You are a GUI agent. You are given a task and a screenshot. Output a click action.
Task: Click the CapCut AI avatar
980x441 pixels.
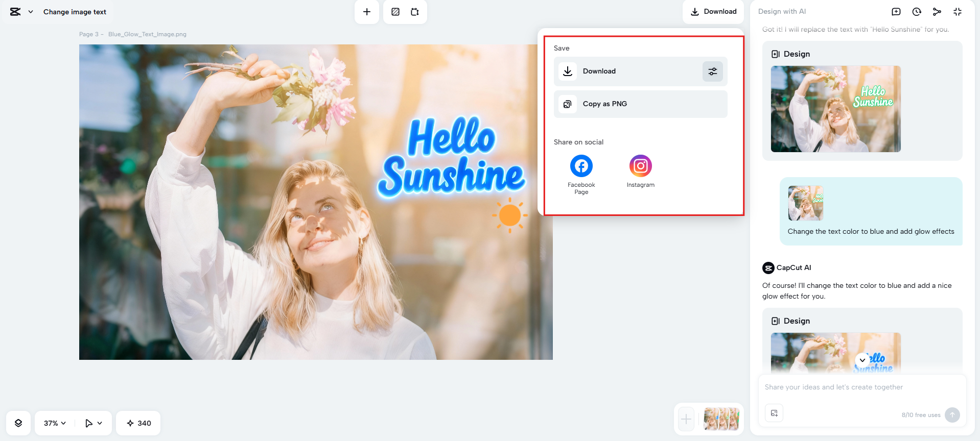(x=768, y=268)
